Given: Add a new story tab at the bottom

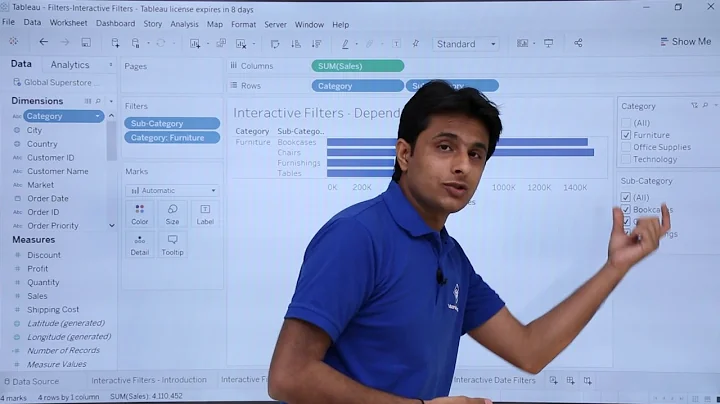Looking at the screenshot, I should (587, 380).
